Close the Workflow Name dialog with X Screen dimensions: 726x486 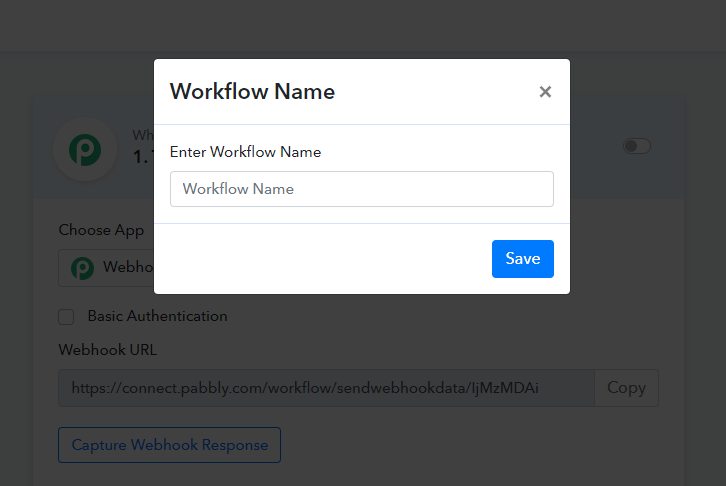click(x=545, y=92)
